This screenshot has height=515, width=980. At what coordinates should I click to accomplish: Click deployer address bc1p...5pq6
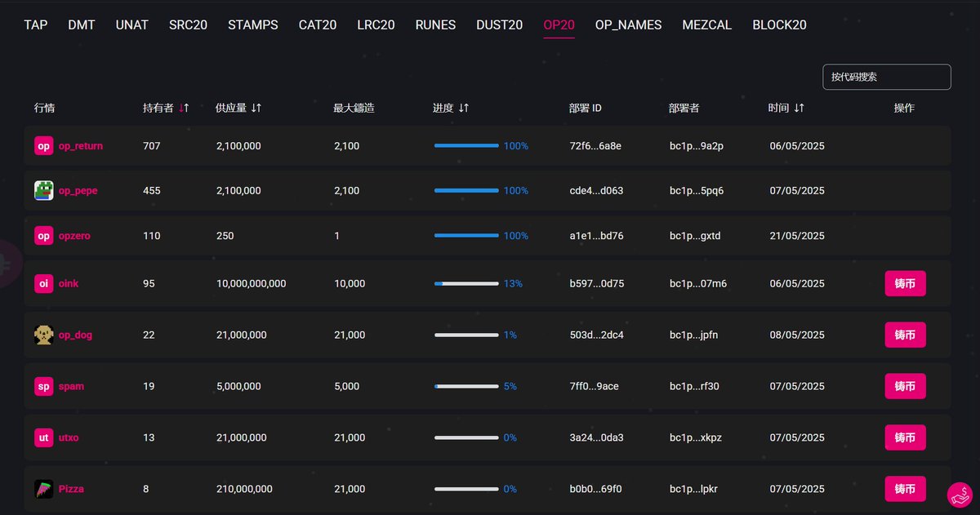point(697,190)
